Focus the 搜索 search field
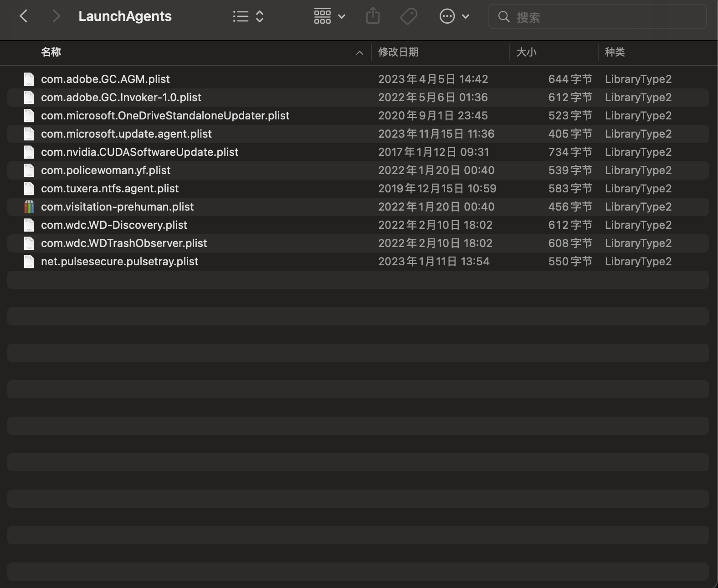718x588 pixels. [x=598, y=17]
